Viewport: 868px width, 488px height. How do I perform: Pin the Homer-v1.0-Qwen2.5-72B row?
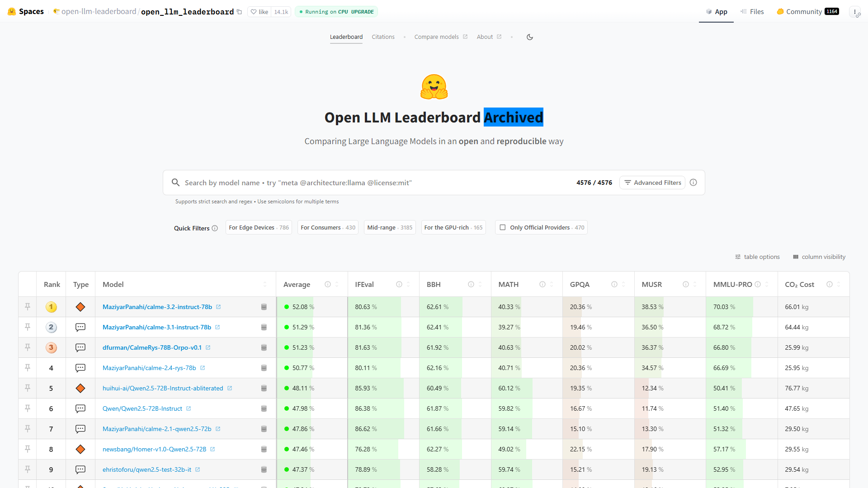[28, 449]
